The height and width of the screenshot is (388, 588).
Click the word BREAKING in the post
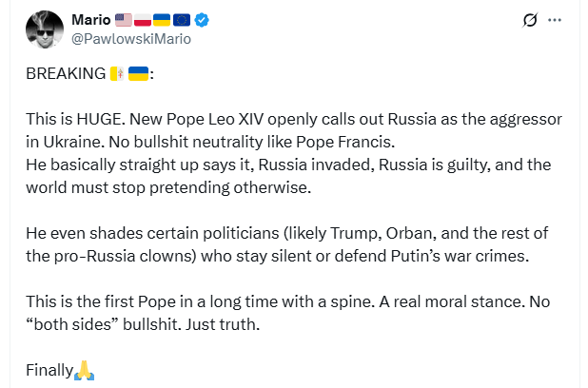click(66, 73)
